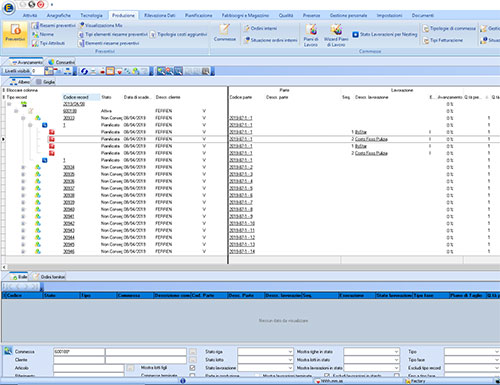The width and height of the screenshot is (500, 385).
Task: Toggle the Mostra lotti figli checkbox
Action: tap(192, 368)
